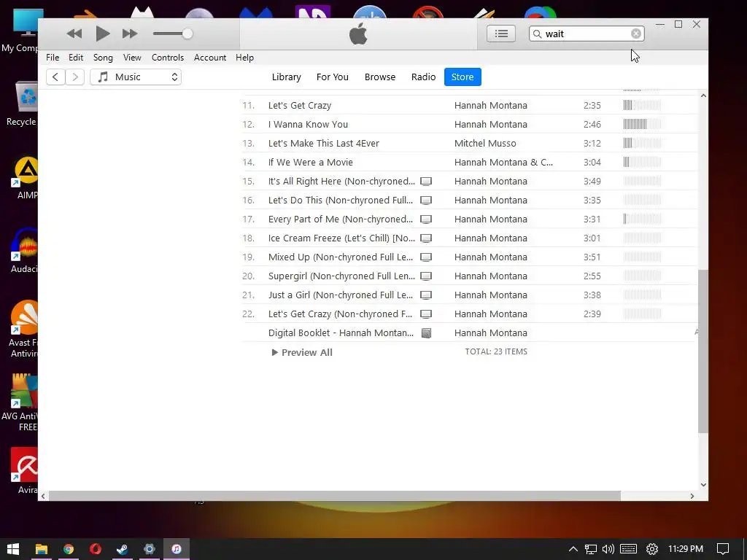
Task: Click video icon for Mixed Up
Action: tap(426, 257)
